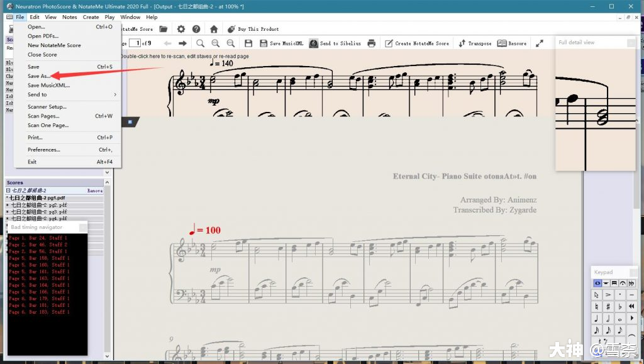The height and width of the screenshot is (364, 644).
Task: Click the page number input field
Action: [134, 43]
